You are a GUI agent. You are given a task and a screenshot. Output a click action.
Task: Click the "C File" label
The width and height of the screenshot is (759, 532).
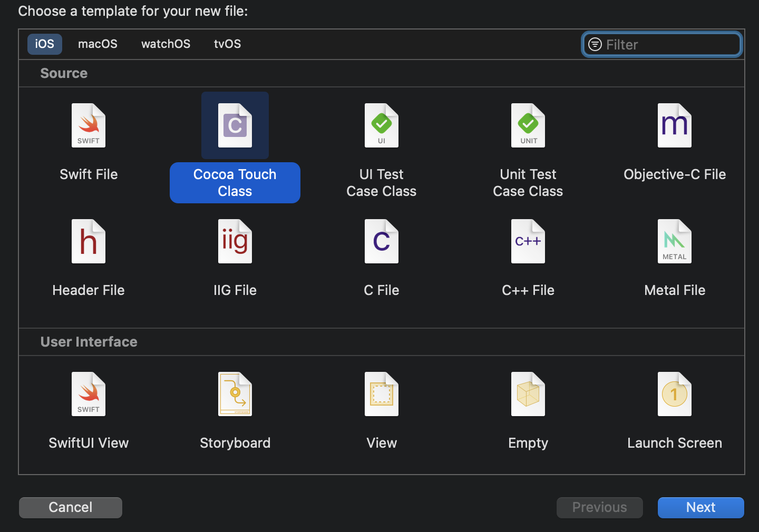(382, 290)
